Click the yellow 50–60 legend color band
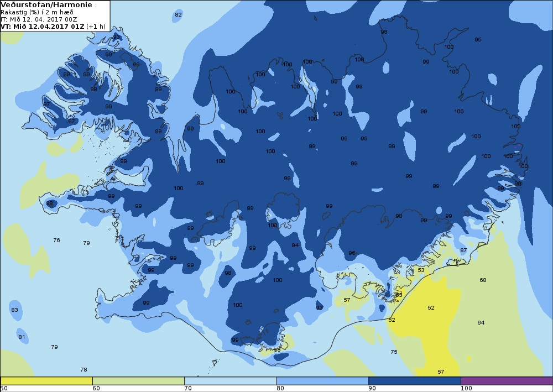Screen dimensions: 553x392 [46, 381]
